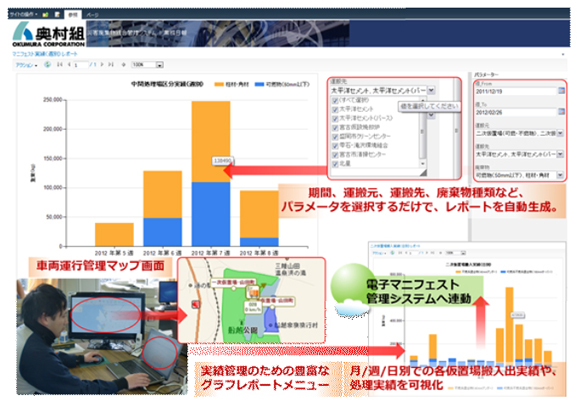Click the blue segment of the 第8週 bar

click(x=259, y=242)
